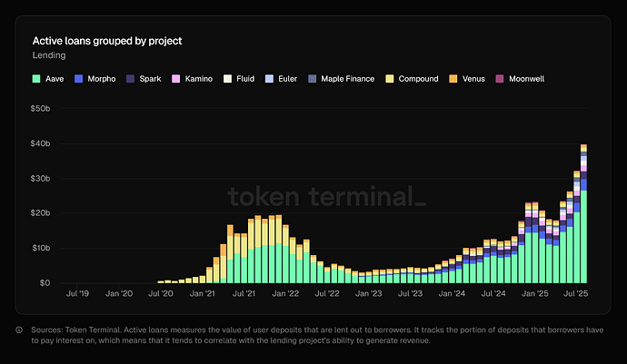The image size is (627, 364).
Task: Select the Jan '22 x-axis label
Action: click(x=285, y=294)
